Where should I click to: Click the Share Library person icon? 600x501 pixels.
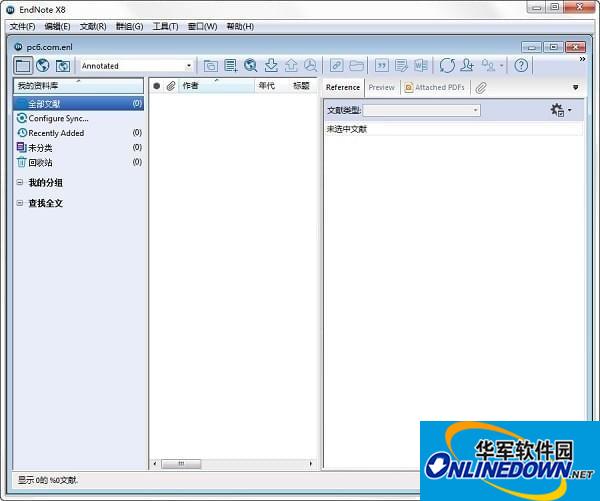[467, 66]
